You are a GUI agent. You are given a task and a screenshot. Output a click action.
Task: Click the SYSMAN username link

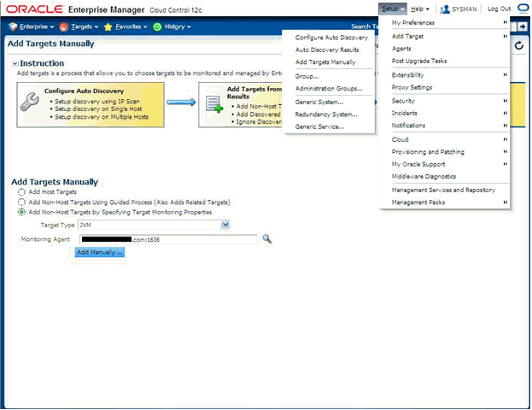[x=465, y=9]
